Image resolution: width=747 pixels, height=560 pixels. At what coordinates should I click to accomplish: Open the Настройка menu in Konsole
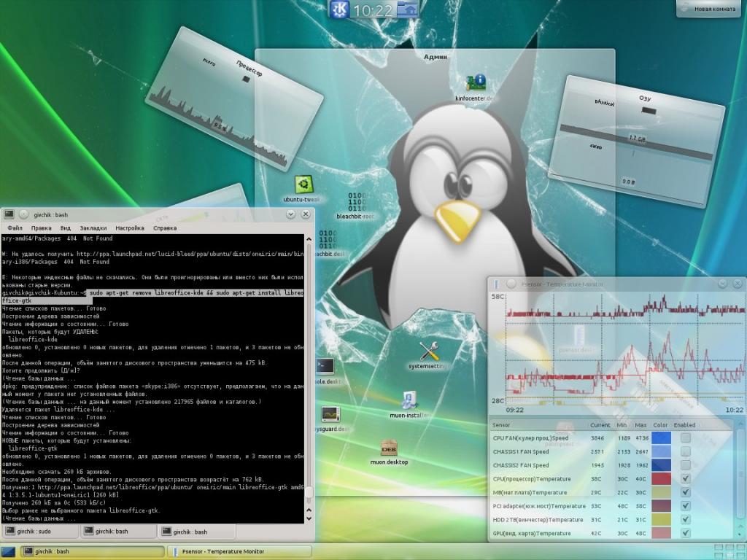[130, 228]
